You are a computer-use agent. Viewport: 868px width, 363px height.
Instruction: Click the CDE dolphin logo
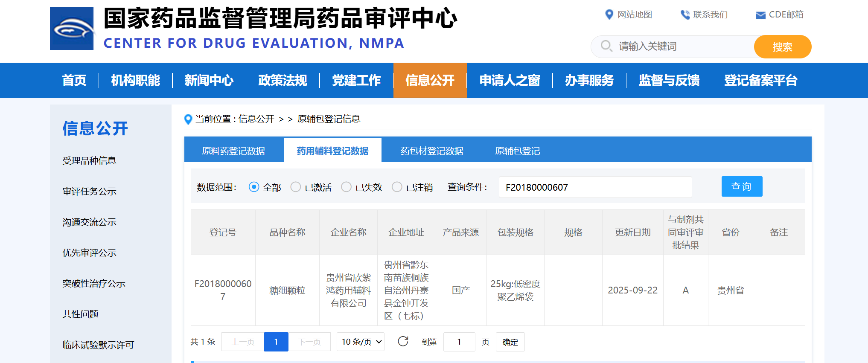[x=72, y=29]
